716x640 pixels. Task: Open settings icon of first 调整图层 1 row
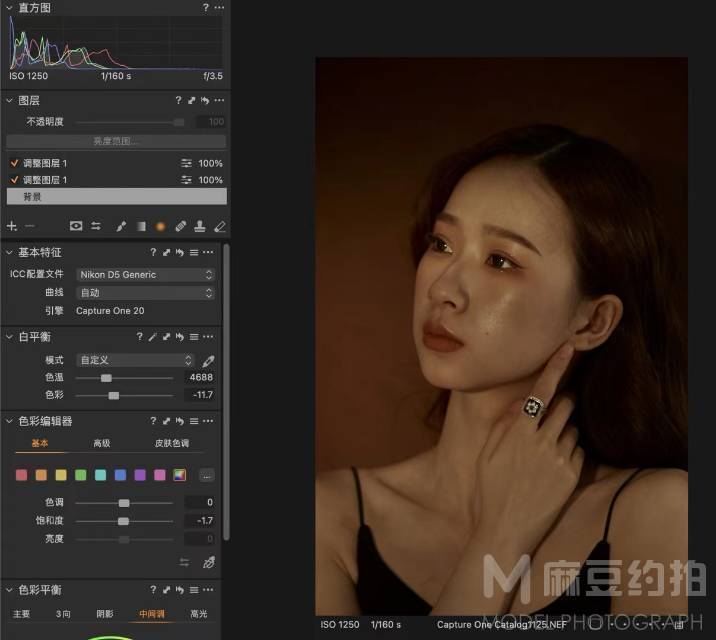pyautogui.click(x=186, y=163)
